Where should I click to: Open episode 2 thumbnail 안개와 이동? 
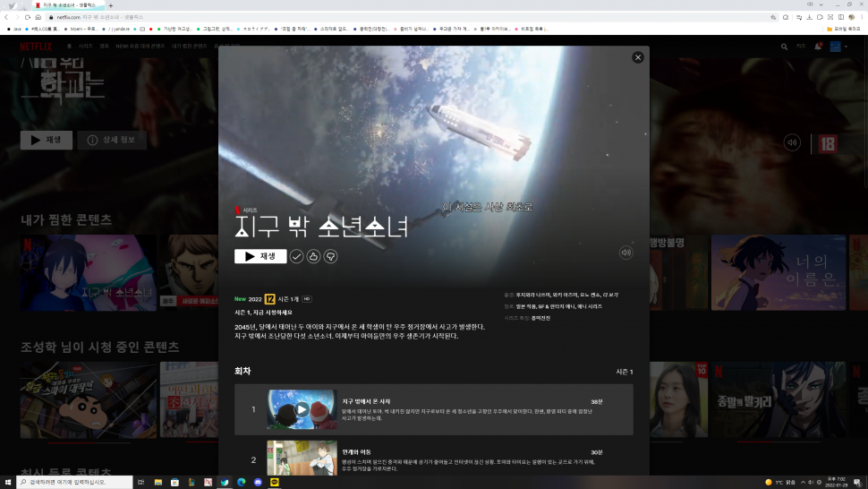tap(302, 459)
